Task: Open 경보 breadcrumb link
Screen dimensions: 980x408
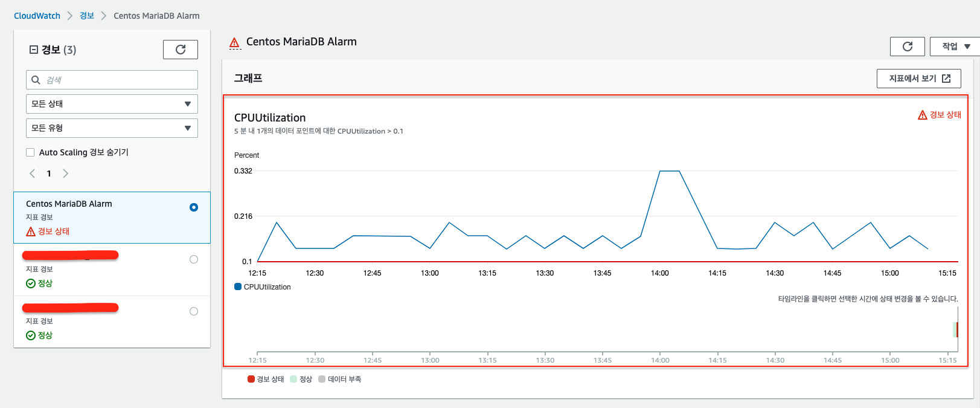Action: click(x=87, y=16)
